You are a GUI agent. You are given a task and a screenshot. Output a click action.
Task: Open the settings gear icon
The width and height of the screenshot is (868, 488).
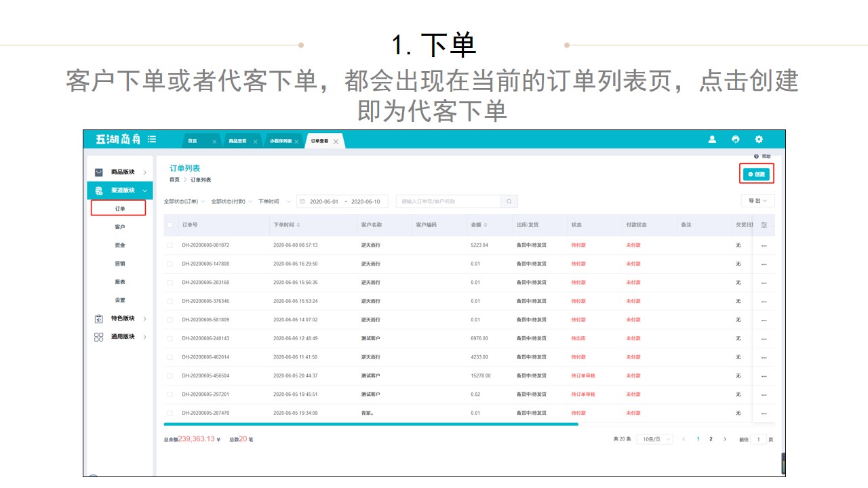[x=759, y=140]
